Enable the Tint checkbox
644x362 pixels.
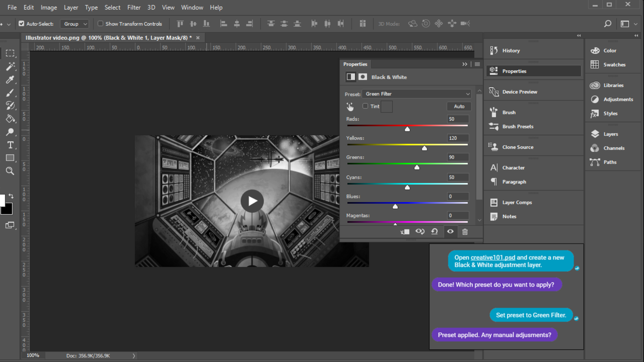click(365, 106)
